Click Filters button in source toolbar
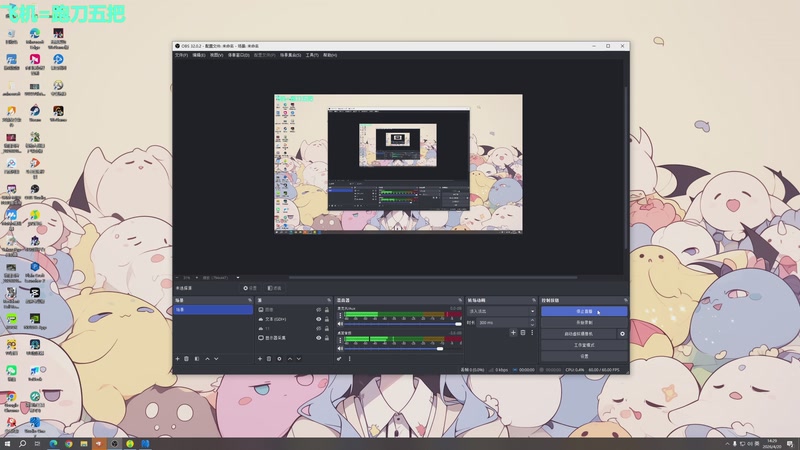 click(274, 288)
